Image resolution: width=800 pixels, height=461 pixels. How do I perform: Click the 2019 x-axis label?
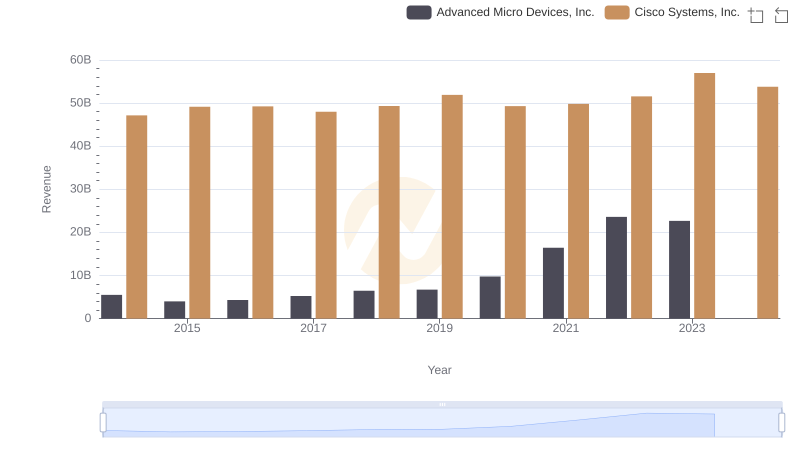439,328
